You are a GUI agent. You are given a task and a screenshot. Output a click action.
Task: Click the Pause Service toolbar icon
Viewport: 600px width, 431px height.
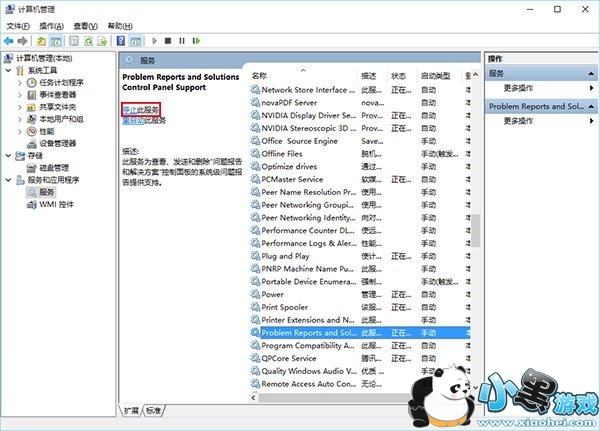tap(181, 42)
